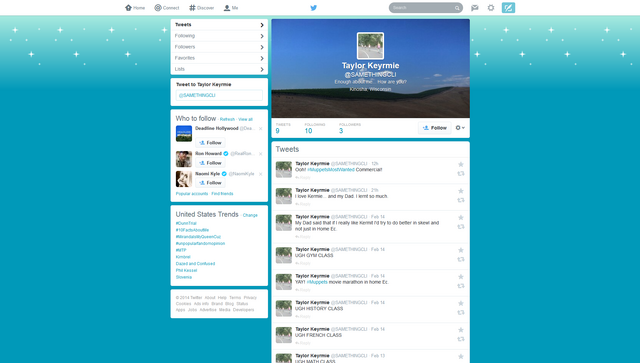Retweet the UGH GYM CLASS tweet
The height and width of the screenshot is (363, 640).
click(461, 259)
